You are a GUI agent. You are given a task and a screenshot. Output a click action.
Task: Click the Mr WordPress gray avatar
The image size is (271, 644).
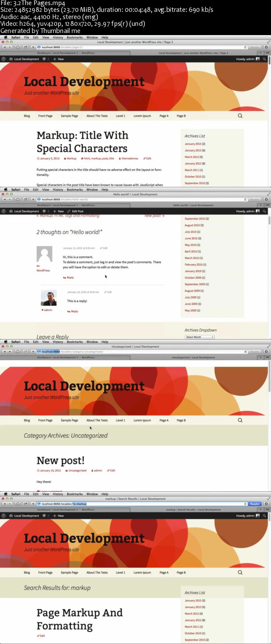(44, 254)
